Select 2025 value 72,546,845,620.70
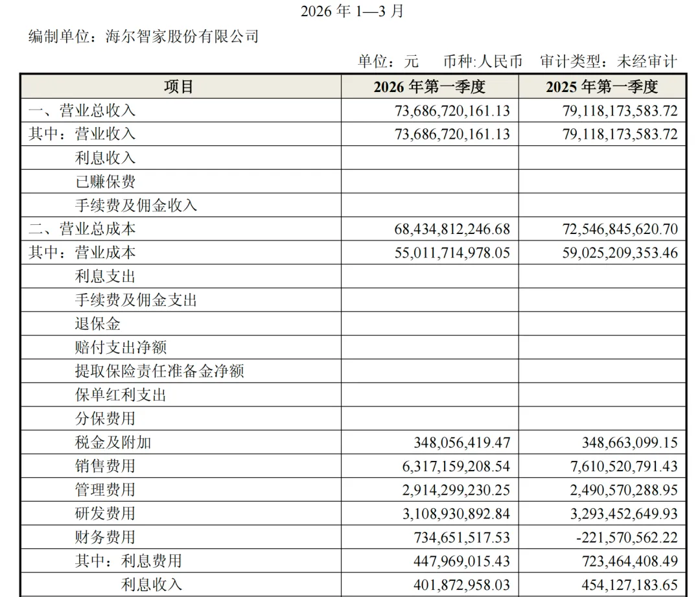Image resolution: width=700 pixels, height=597 pixels. tap(620, 229)
